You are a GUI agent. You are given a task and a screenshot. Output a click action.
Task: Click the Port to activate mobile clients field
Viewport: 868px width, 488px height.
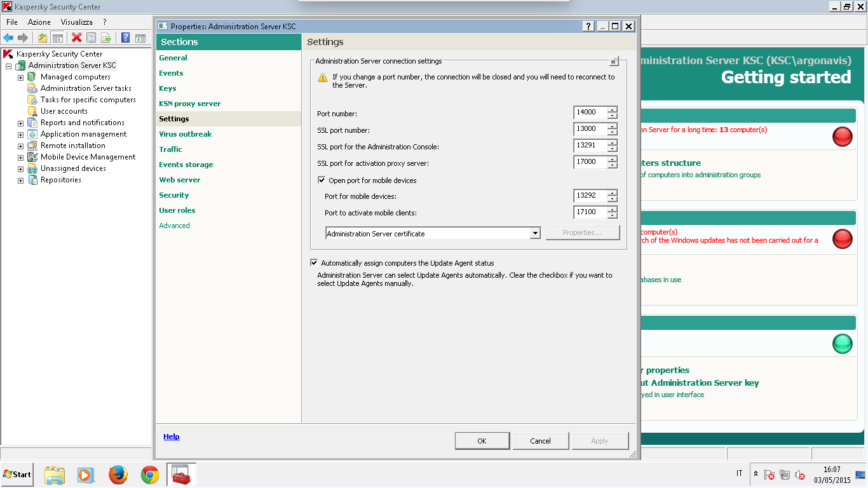tap(590, 212)
